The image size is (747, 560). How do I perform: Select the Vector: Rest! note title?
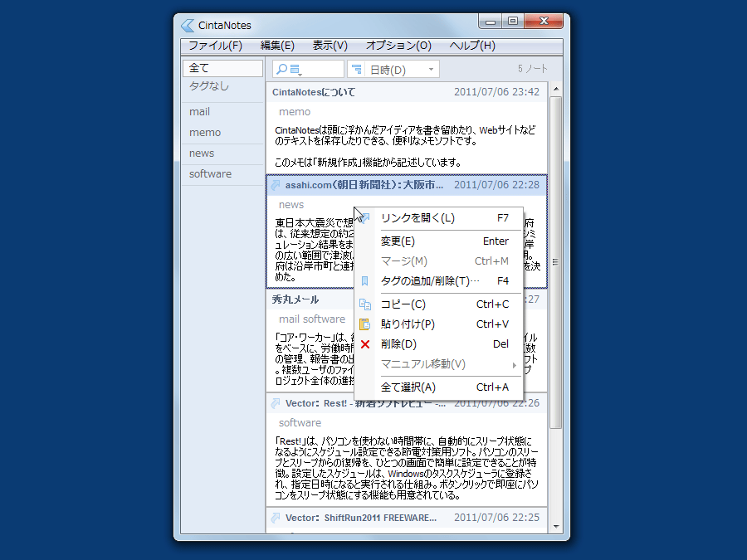coord(365,403)
